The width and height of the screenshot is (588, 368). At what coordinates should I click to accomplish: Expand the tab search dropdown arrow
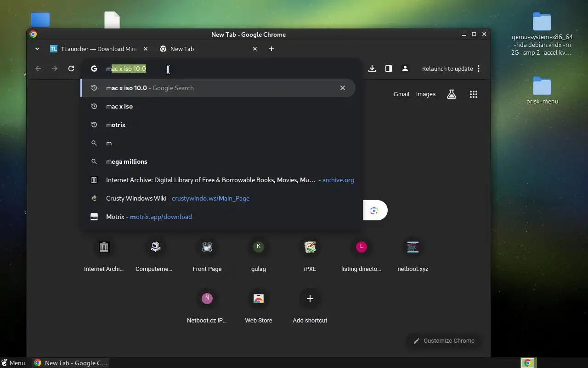[37, 49]
